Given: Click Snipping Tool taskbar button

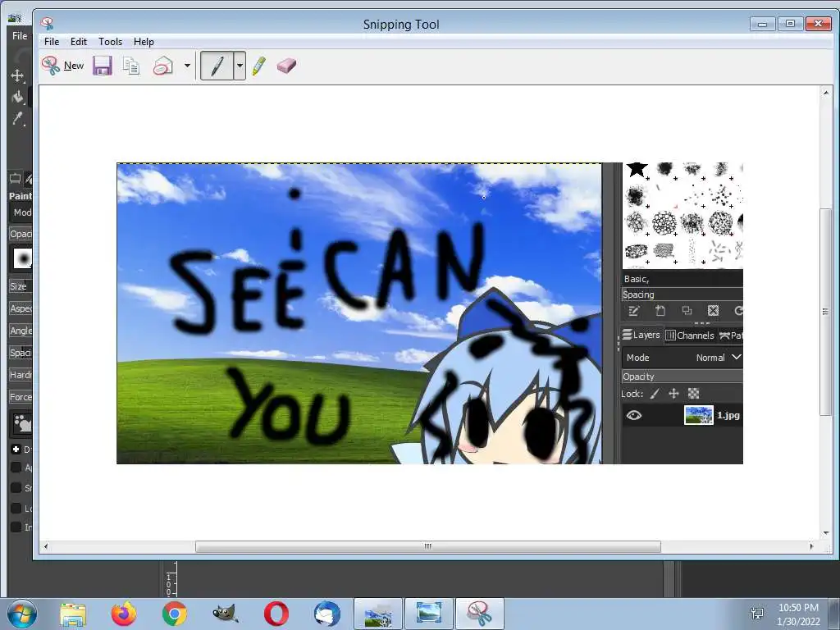Looking at the screenshot, I should pyautogui.click(x=480, y=614).
